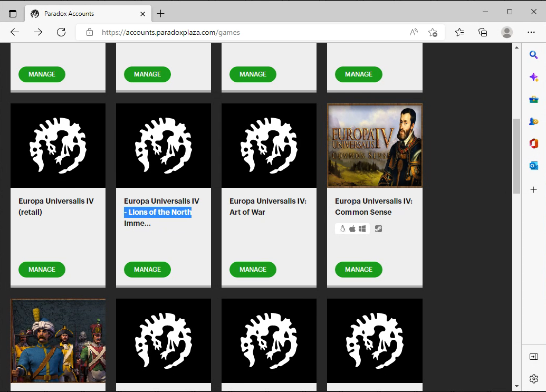Open the Collections panel
This screenshot has height=392, width=546.
click(x=483, y=32)
